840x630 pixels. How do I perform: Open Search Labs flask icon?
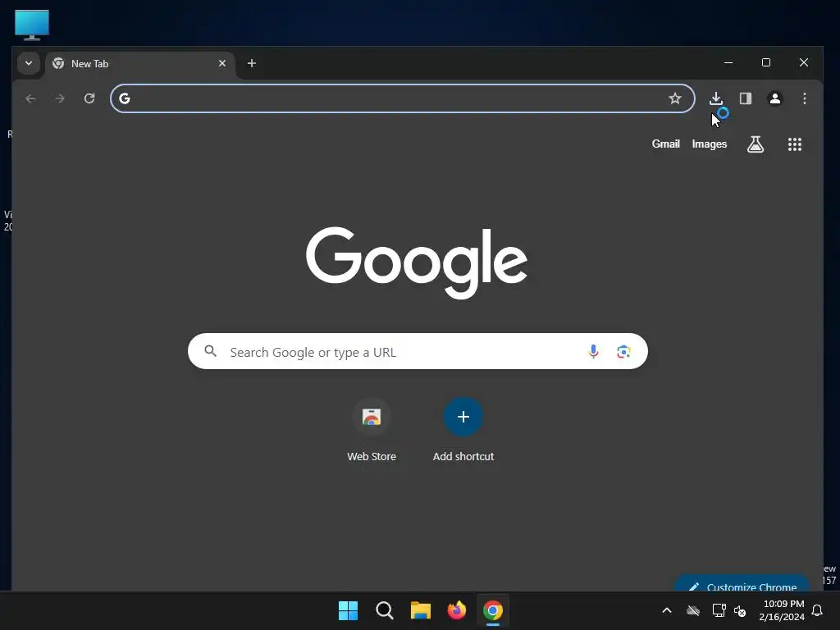(756, 144)
